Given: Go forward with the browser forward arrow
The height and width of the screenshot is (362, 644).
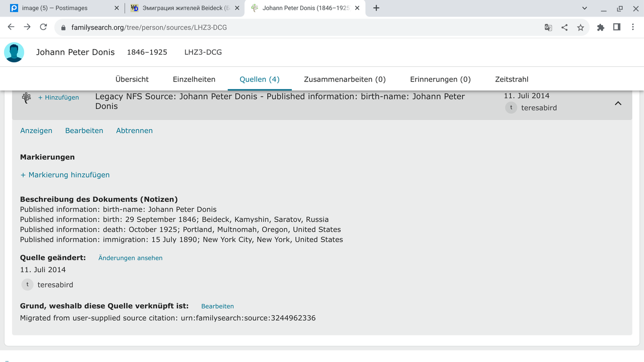Looking at the screenshot, I should (x=27, y=27).
